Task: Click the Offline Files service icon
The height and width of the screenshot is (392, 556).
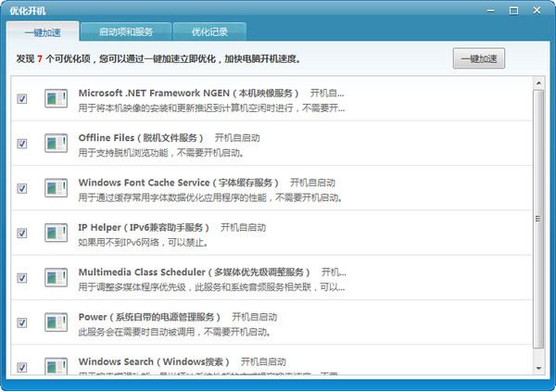Action: pos(56,143)
